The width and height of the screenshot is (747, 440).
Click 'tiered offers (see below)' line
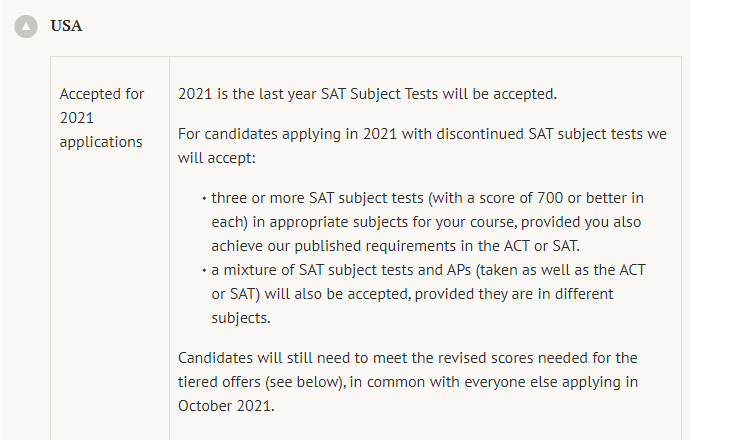click(x=408, y=382)
